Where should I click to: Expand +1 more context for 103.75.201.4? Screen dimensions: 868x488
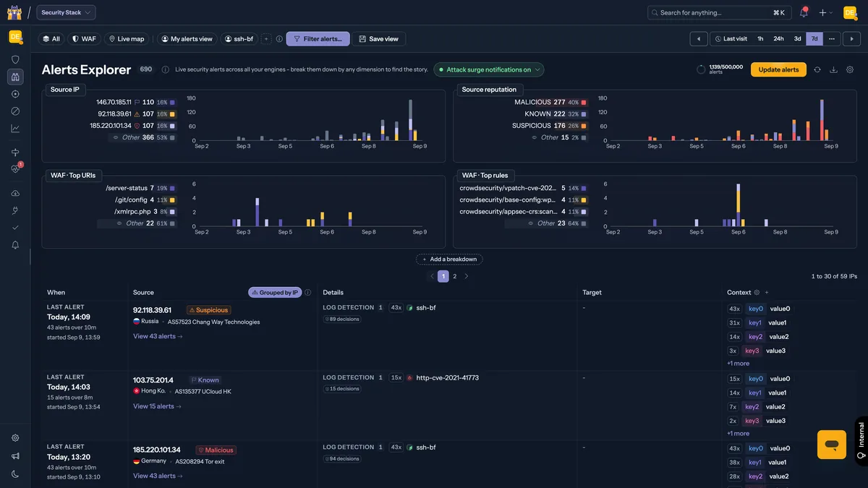point(738,434)
